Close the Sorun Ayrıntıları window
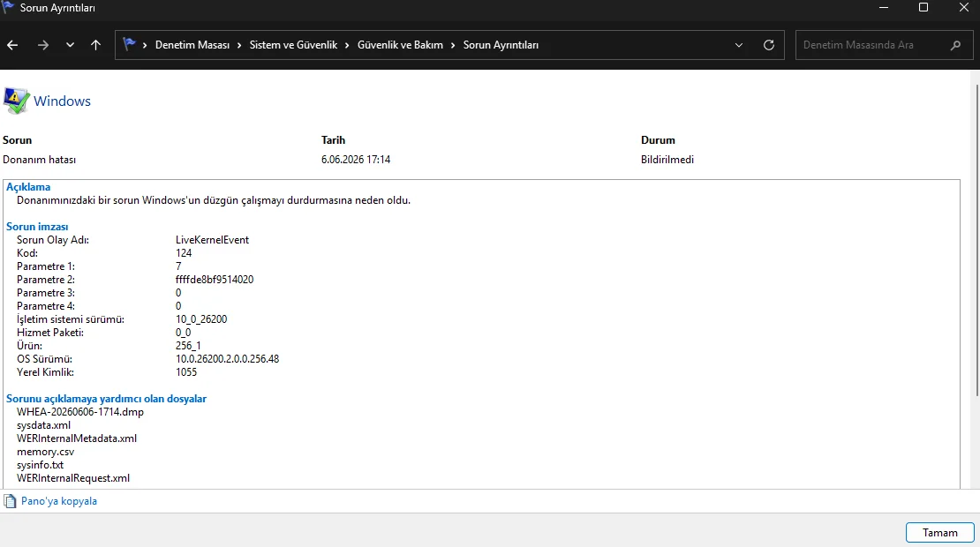Screen dimensions: 980x547 point(963,7)
